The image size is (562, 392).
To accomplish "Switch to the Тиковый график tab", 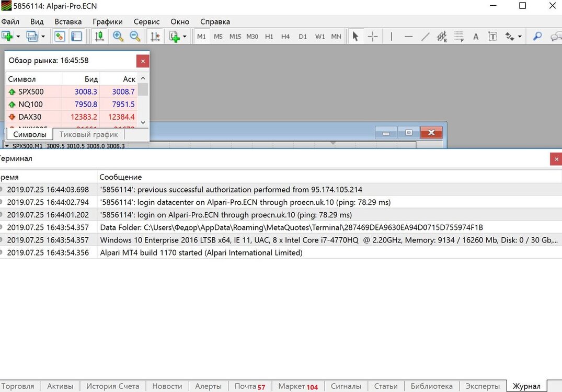I will pos(88,134).
